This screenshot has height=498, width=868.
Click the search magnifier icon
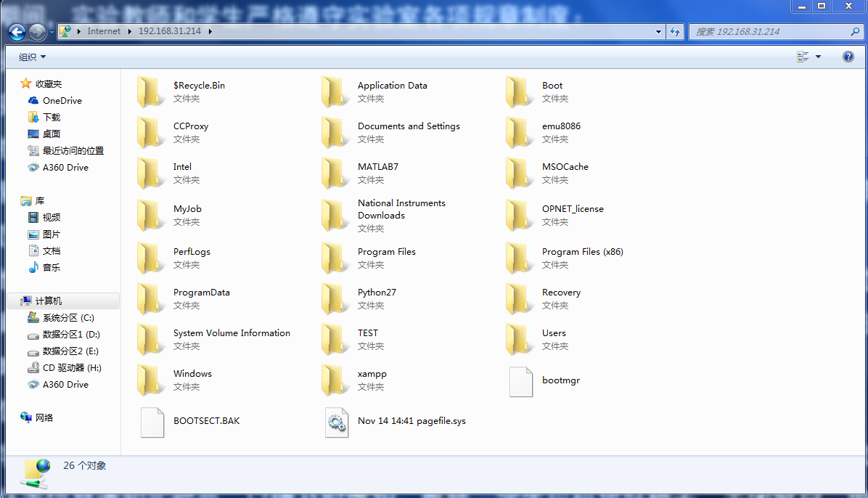(855, 31)
